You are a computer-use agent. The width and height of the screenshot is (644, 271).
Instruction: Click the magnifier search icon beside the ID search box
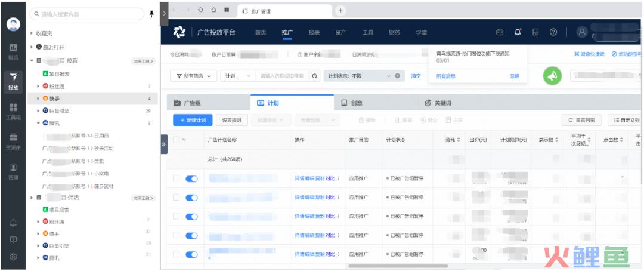pos(315,76)
